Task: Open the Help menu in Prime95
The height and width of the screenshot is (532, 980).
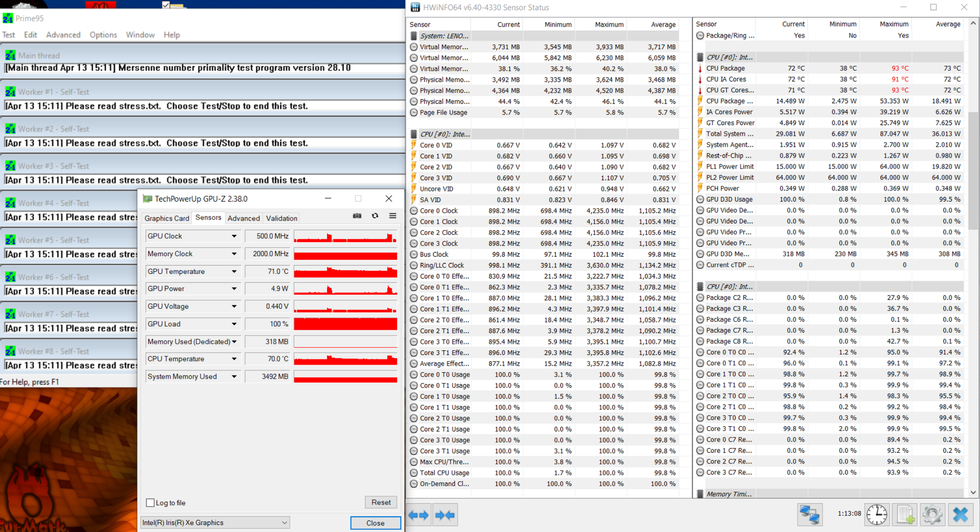Action: [x=171, y=35]
